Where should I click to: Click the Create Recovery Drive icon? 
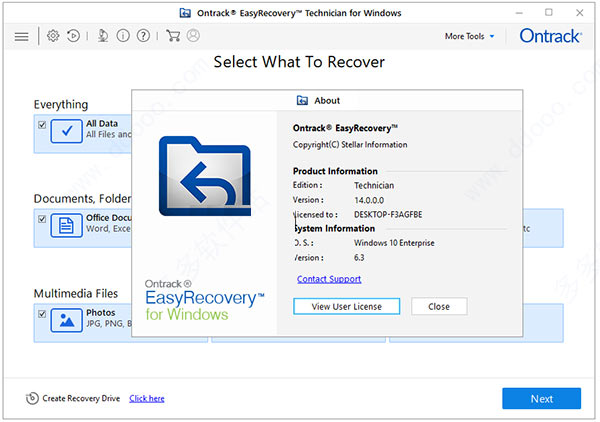32,398
